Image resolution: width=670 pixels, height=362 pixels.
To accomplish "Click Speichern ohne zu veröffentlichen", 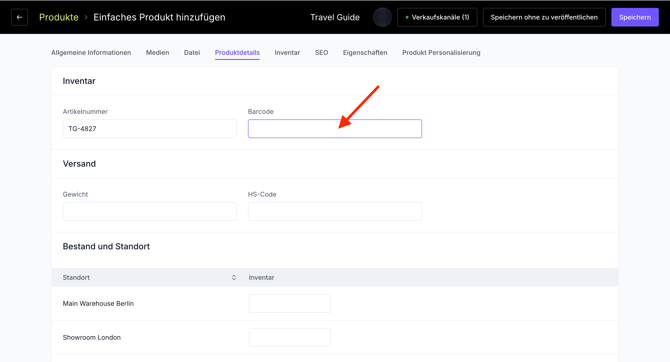I will pos(544,18).
